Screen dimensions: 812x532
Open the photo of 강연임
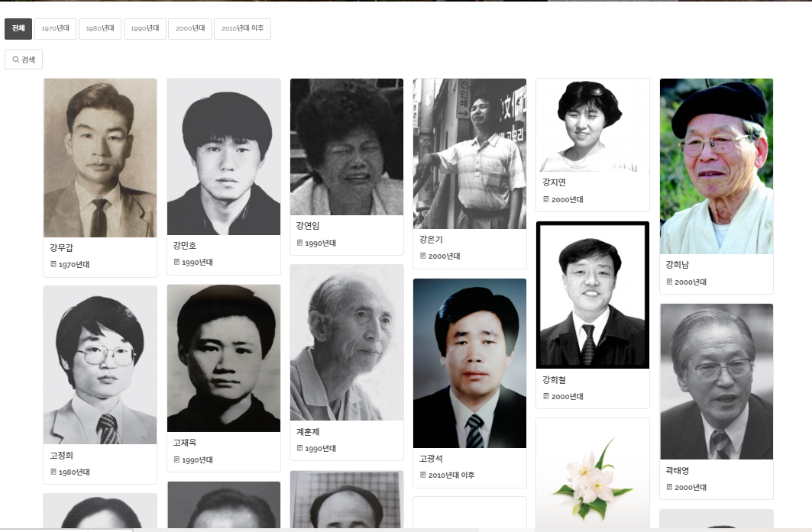coord(347,147)
